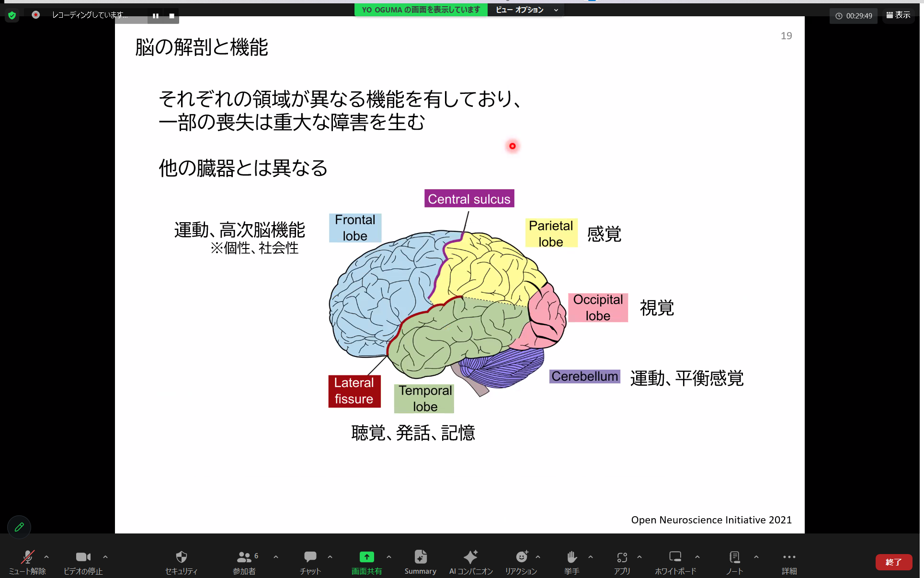This screenshot has width=924, height=578.
Task: Pause the recording
Action: click(x=156, y=16)
